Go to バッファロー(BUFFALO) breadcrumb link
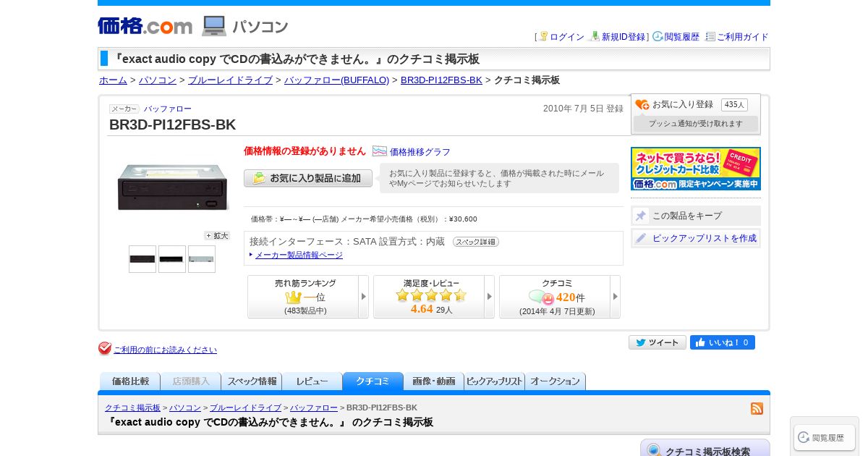This screenshot has width=868, height=456. pos(336,80)
